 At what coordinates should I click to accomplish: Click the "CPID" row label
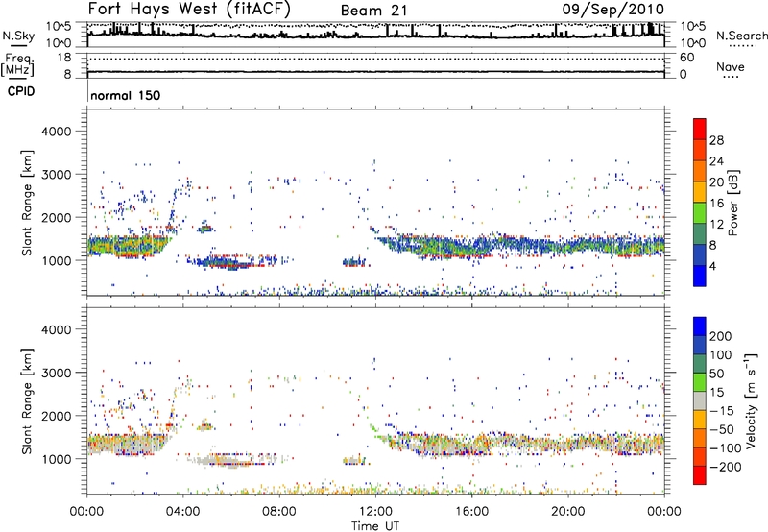[21, 91]
